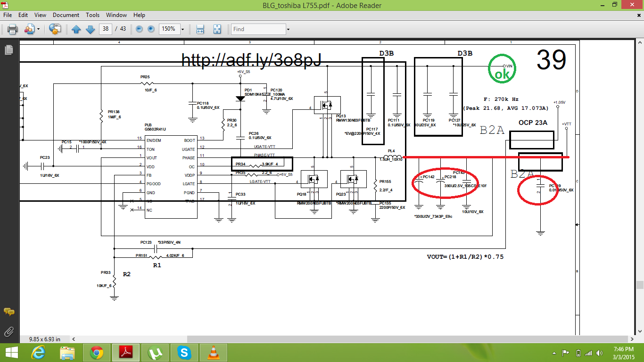The height and width of the screenshot is (362, 644).
Task: Launch Internet Explorer from taskbar
Action: [38, 353]
